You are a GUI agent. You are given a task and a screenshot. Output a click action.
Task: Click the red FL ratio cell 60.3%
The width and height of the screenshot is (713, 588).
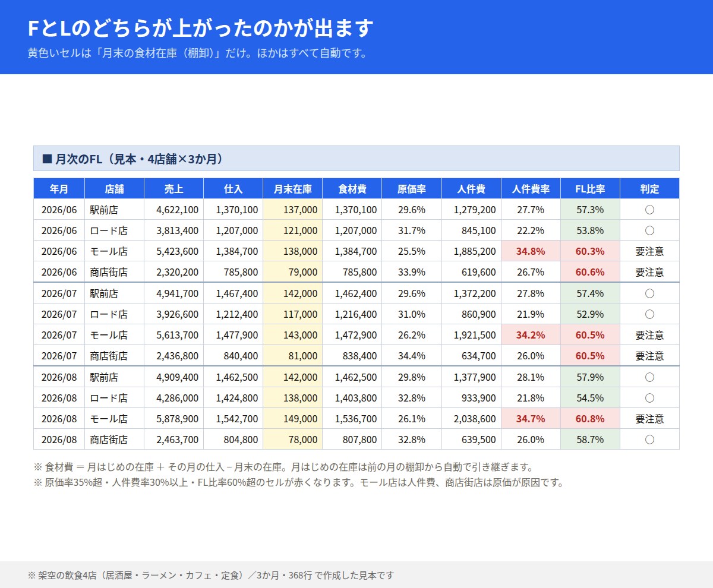click(x=590, y=251)
